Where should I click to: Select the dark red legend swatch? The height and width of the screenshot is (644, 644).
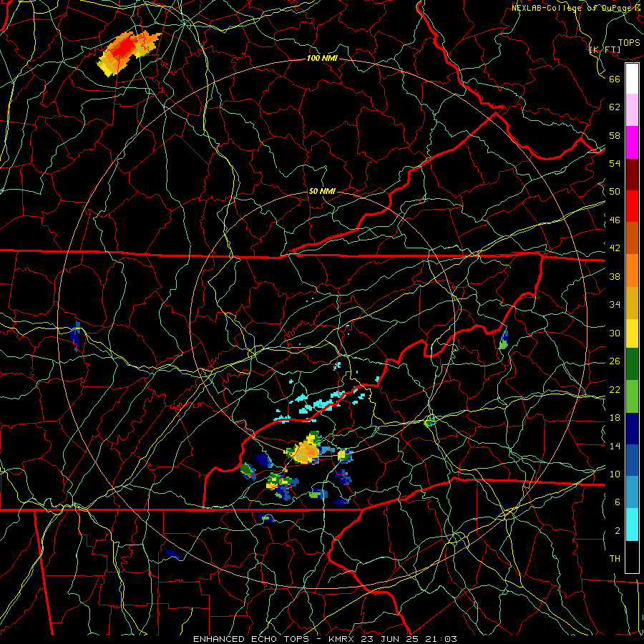632,175
